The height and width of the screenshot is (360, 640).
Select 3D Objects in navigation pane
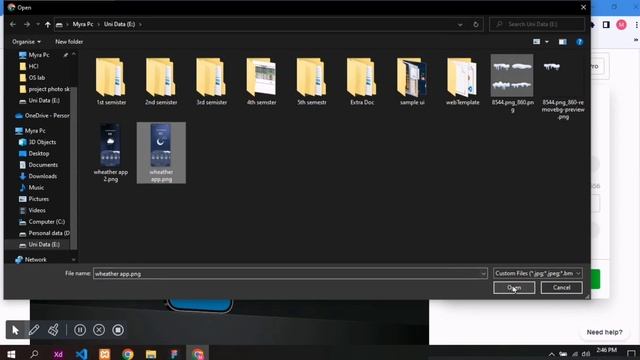click(38, 142)
